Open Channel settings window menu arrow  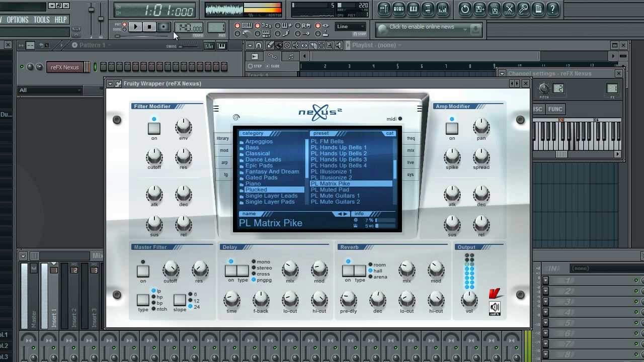[502, 73]
